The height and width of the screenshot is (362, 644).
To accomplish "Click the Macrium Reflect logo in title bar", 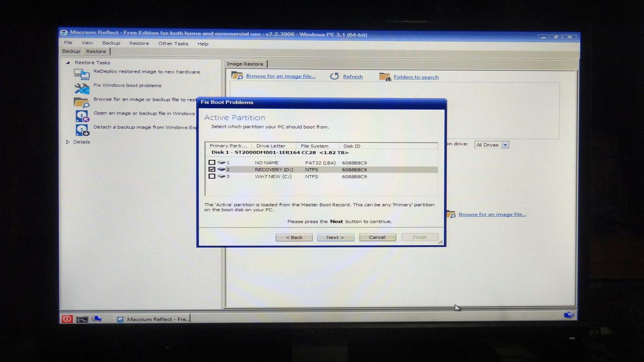I will pos(64,33).
